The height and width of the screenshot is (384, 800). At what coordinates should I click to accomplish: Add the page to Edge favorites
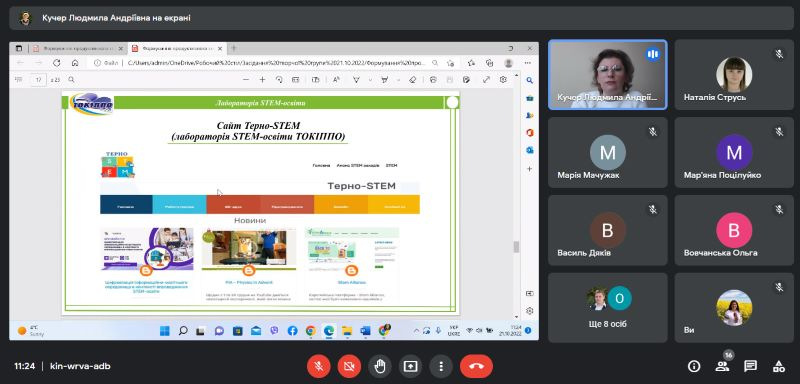[x=450, y=63]
